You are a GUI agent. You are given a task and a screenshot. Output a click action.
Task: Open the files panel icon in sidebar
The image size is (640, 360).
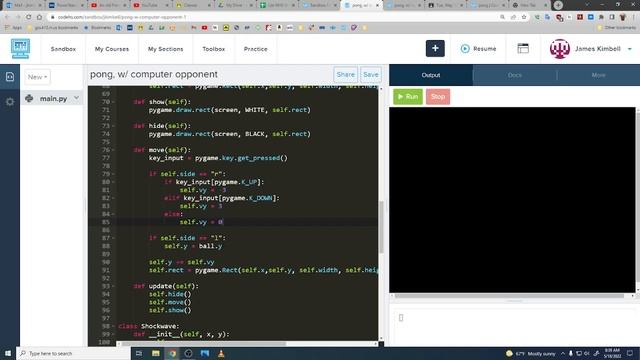10,77
